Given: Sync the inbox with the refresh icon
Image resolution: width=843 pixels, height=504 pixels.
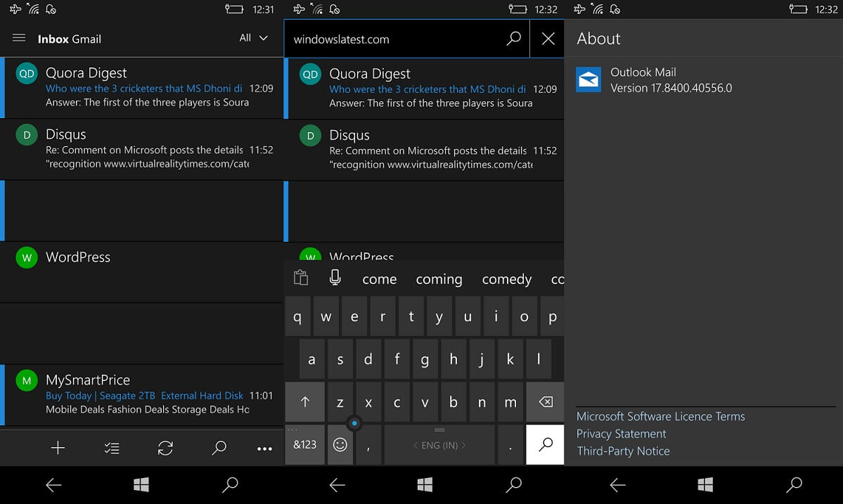Looking at the screenshot, I should 166,448.
